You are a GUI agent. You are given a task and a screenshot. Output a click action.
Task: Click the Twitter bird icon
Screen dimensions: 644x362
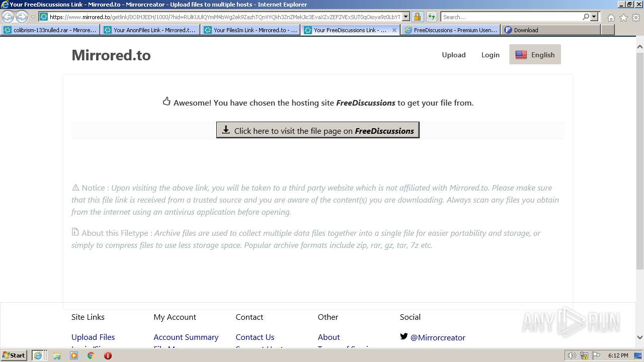404,336
